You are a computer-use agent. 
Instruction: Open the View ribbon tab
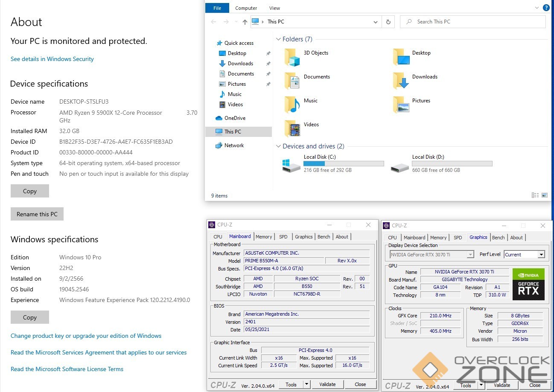(275, 8)
